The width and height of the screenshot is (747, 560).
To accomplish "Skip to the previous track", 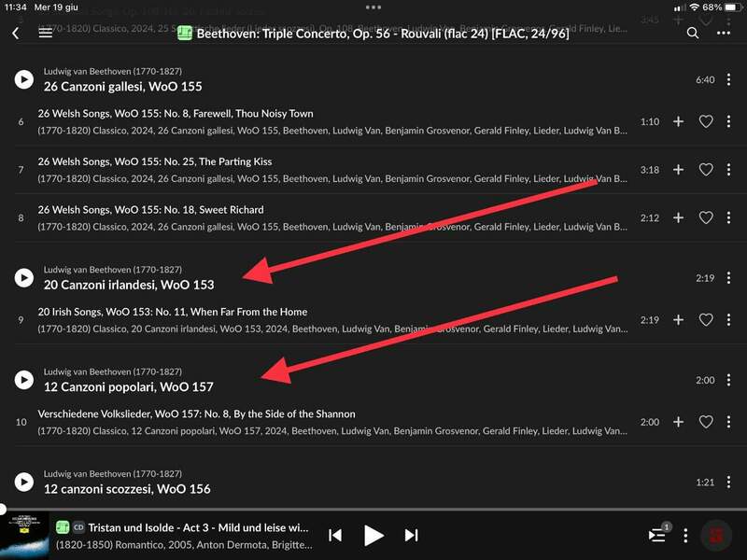I will tap(335, 535).
